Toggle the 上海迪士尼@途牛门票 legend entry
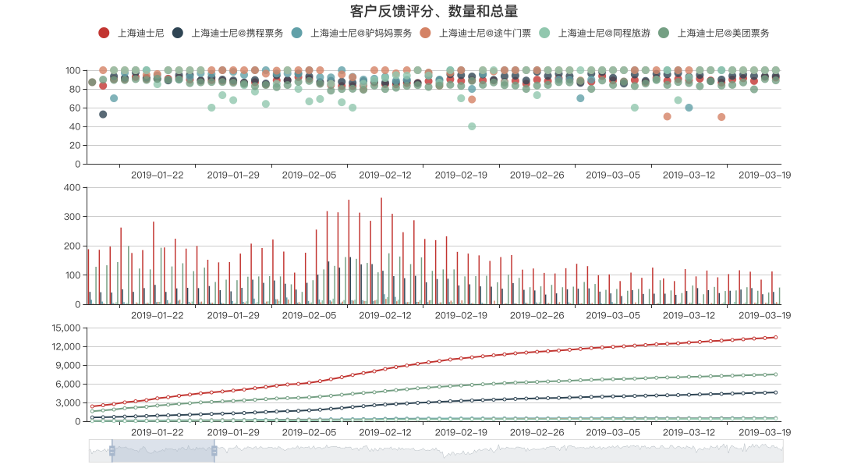 [x=475, y=34]
